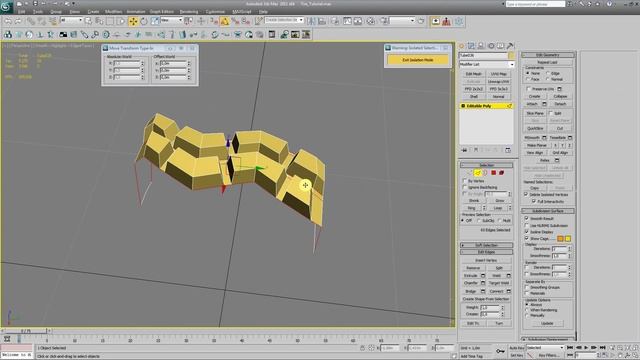
Task: Open Weld settings box icon
Action: (509, 276)
